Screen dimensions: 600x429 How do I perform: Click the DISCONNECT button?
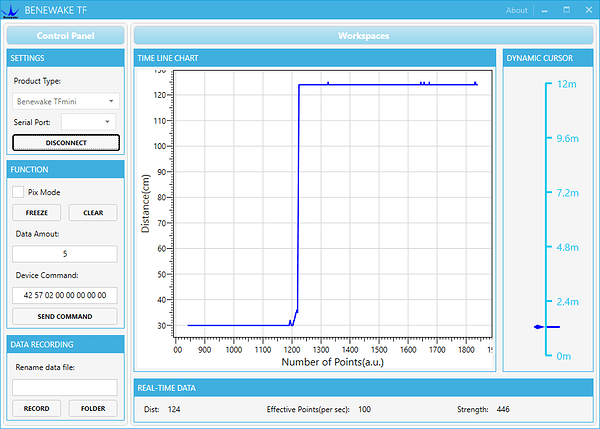tap(66, 142)
